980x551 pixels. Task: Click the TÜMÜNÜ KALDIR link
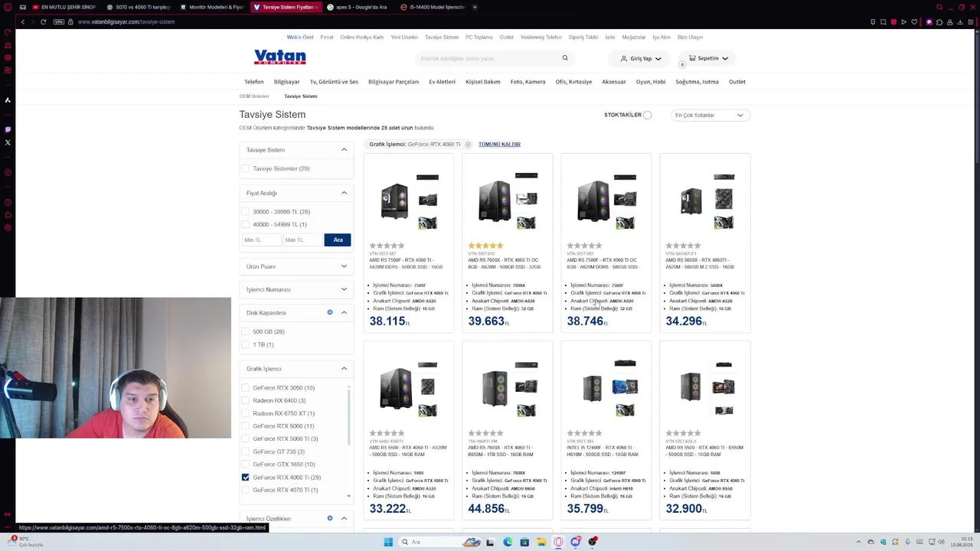[x=499, y=144]
